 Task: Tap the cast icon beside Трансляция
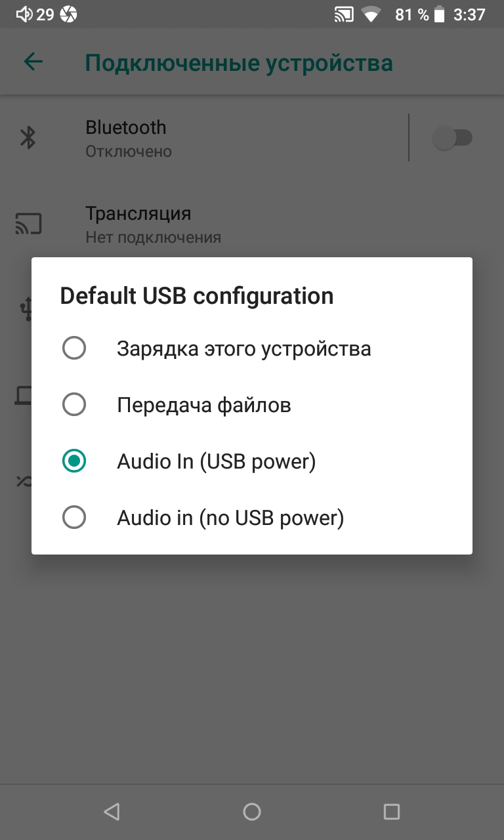[x=28, y=224]
